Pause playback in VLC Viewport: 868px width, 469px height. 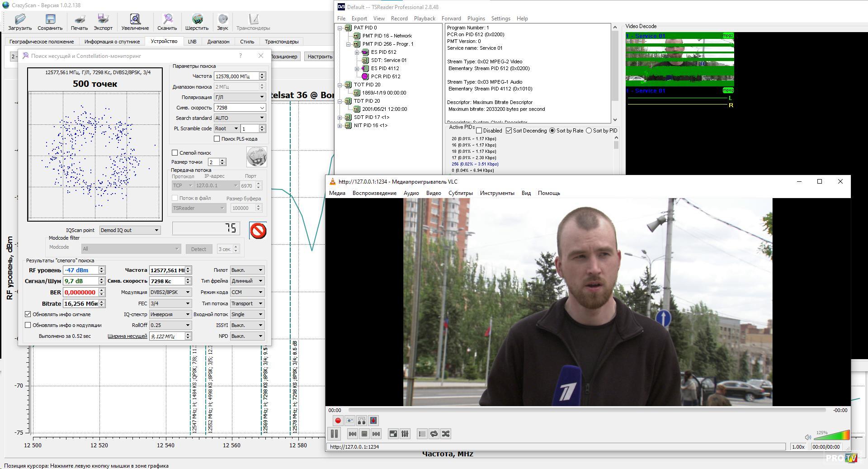334,434
